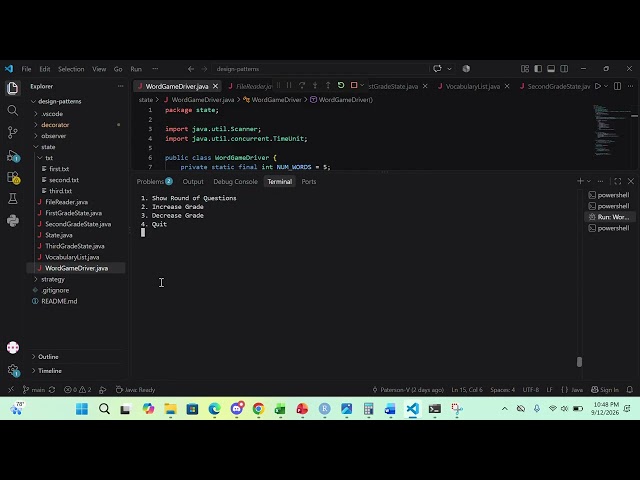Switch to VocabularyList.java editor tab
The width and height of the screenshot is (640, 480).
[472, 86]
